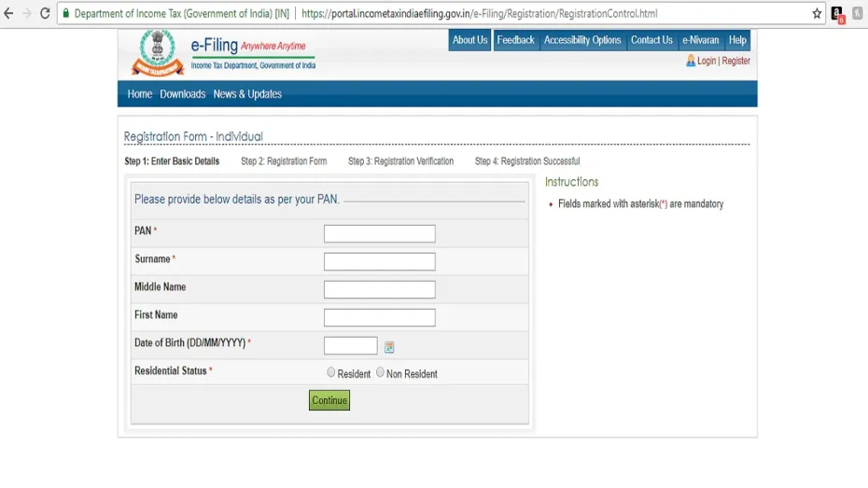The width and height of the screenshot is (868, 488).
Task: Bookmark this page with the star icon
Action: tap(817, 14)
